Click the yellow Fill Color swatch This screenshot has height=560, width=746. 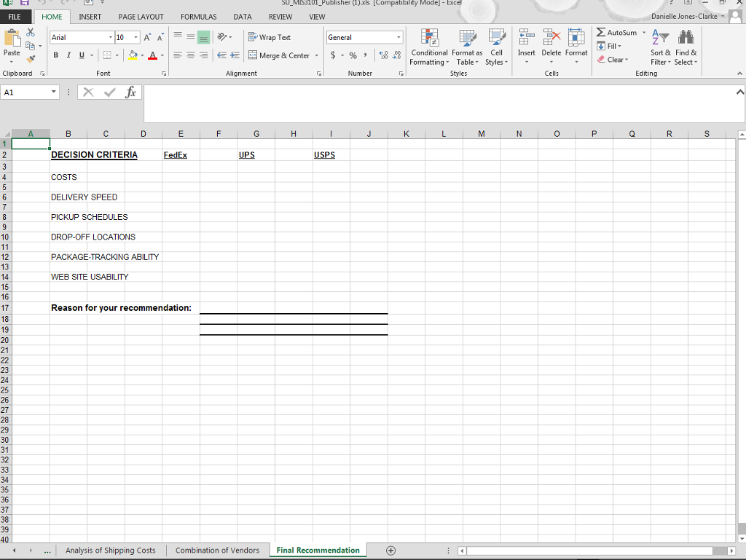133,56
